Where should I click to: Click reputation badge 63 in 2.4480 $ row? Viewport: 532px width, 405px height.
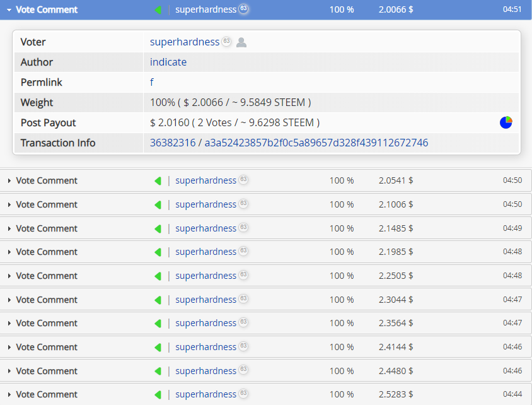[x=243, y=369]
